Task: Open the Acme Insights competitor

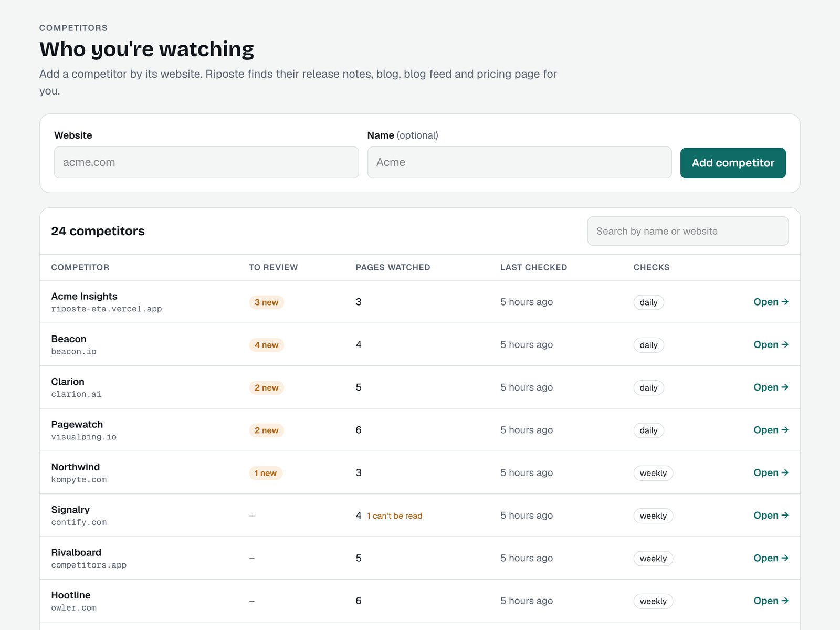Action: coord(771,302)
